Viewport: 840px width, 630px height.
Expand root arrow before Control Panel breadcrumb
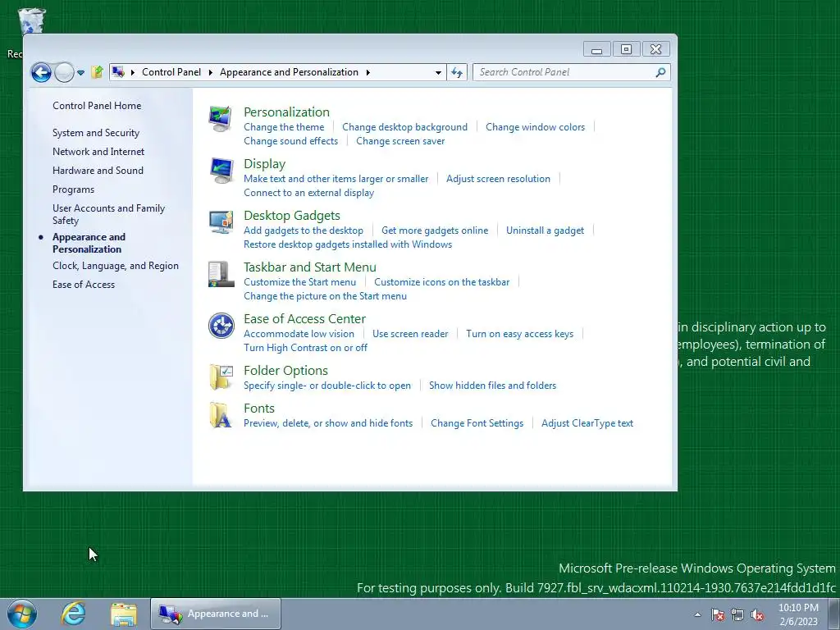coord(132,72)
